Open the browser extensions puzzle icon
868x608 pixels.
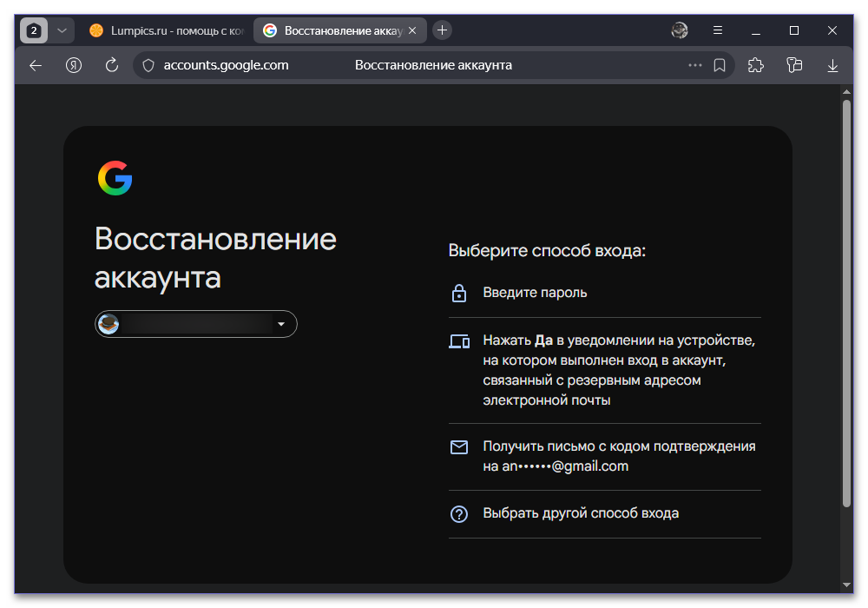[756, 65]
